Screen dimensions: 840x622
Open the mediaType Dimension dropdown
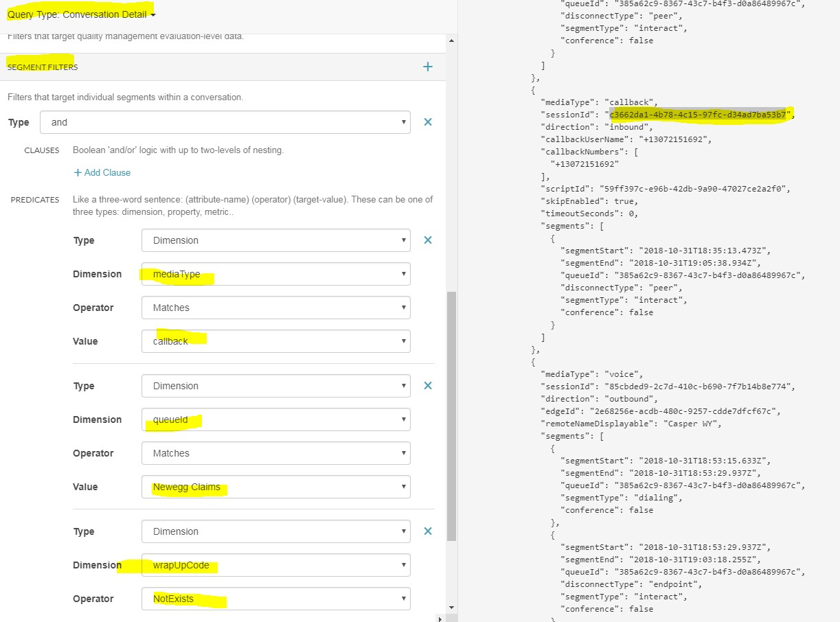point(276,274)
